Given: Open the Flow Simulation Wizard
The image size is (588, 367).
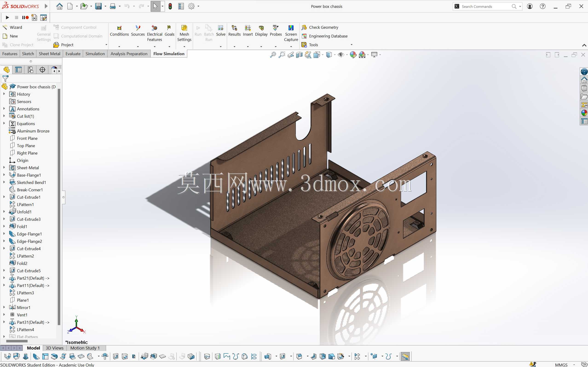Looking at the screenshot, I should coord(12,27).
